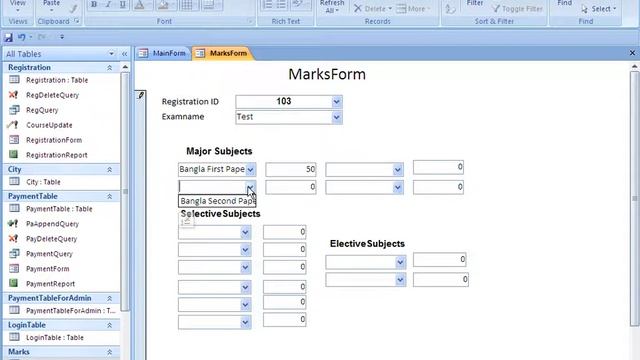Open the CourseUpdate update query icon

point(14,124)
